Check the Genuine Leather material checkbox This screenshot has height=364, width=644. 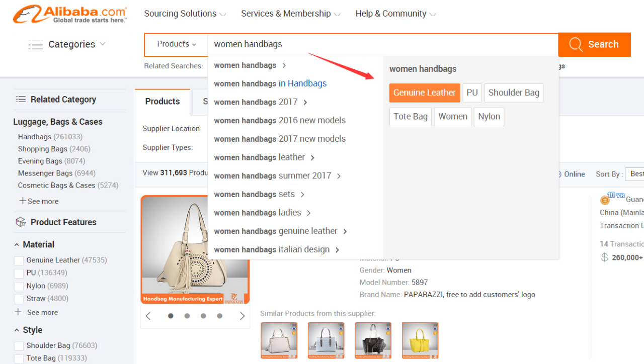[x=19, y=260]
